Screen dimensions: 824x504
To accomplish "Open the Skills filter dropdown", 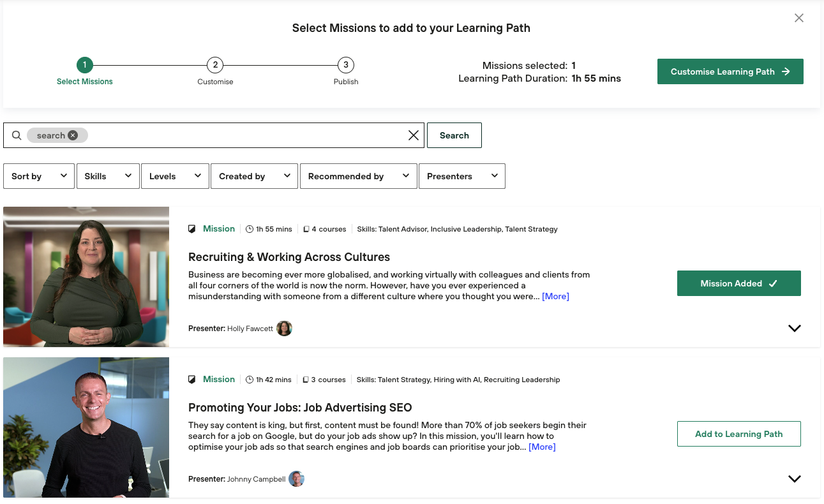I will click(108, 176).
